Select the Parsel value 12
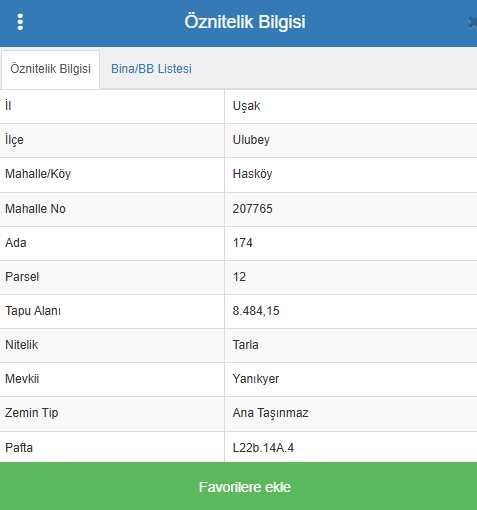The image size is (477, 510). (239, 277)
